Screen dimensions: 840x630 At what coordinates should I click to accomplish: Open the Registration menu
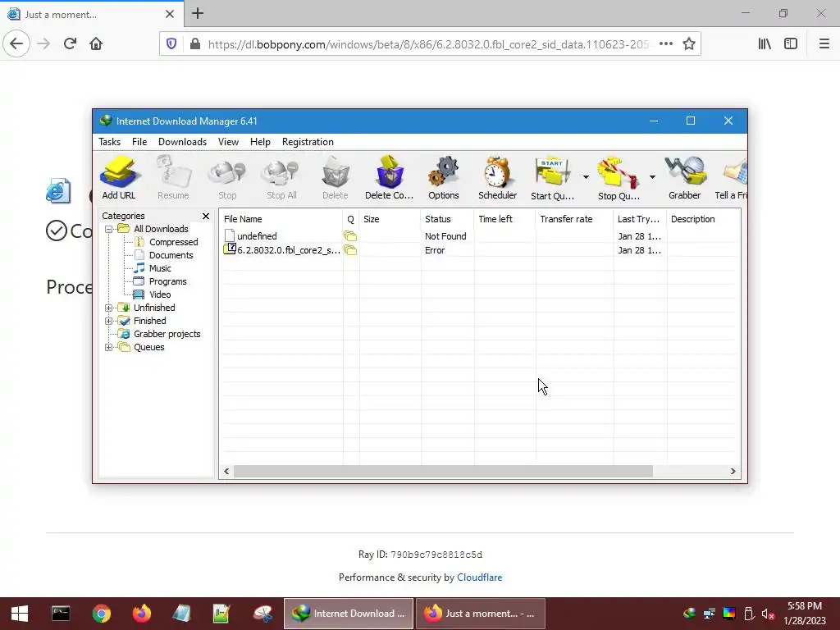308,142
